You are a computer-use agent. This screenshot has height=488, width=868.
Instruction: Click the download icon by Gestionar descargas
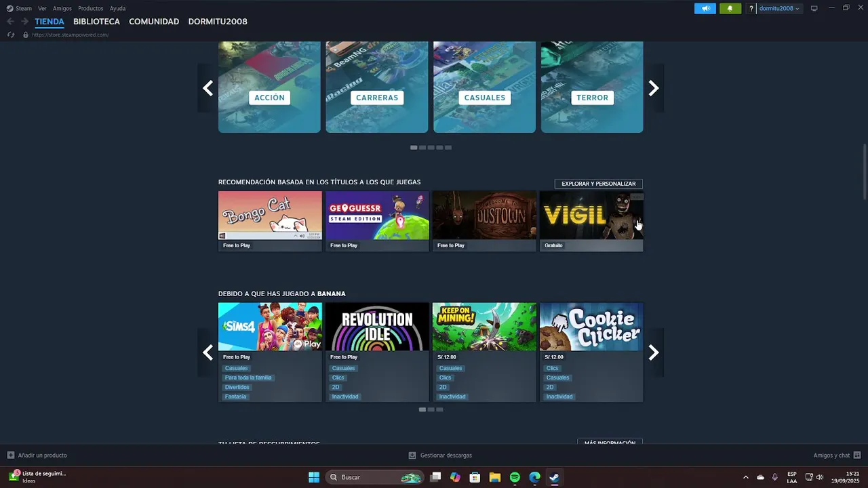pyautogui.click(x=412, y=455)
